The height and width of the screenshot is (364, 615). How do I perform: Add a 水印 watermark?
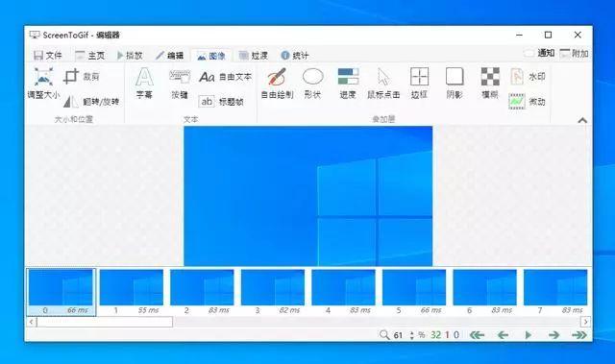528,77
